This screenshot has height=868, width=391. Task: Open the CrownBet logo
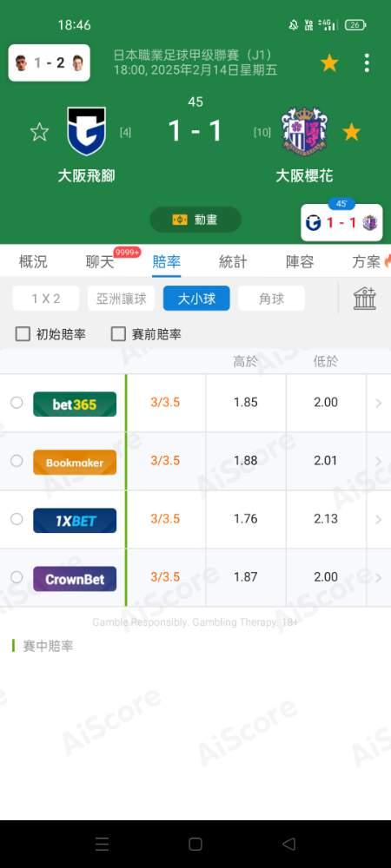coord(75,578)
